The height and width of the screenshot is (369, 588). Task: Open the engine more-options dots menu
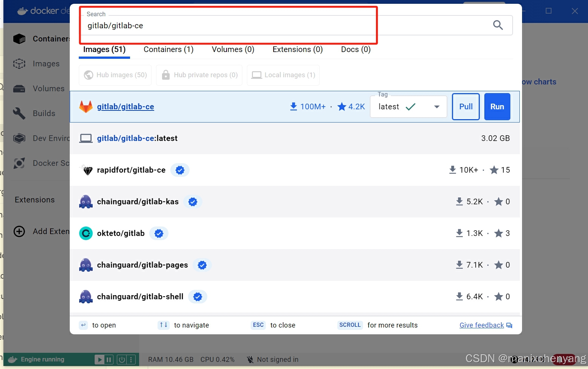pos(131,360)
